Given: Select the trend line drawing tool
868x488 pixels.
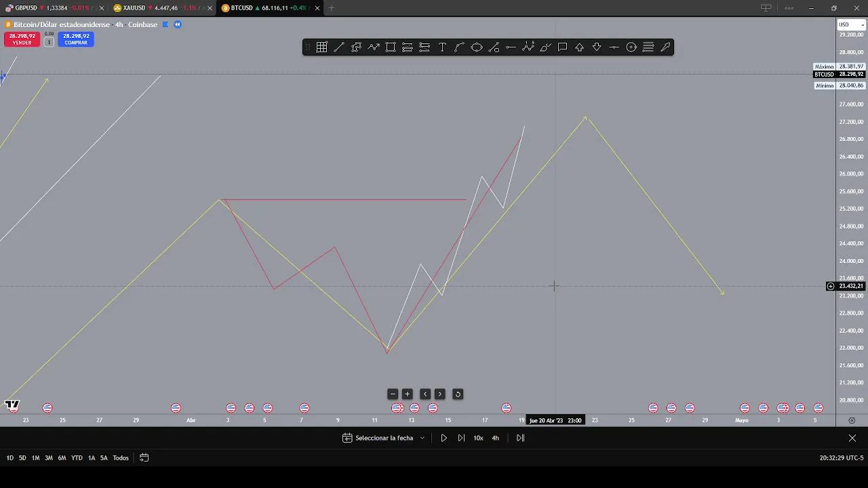Looking at the screenshot, I should 339,47.
